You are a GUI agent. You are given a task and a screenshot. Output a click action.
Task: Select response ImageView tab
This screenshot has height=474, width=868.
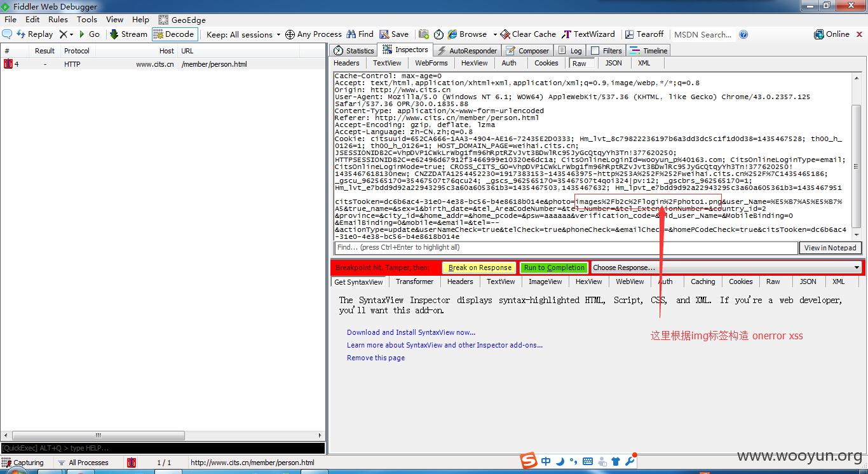545,281
